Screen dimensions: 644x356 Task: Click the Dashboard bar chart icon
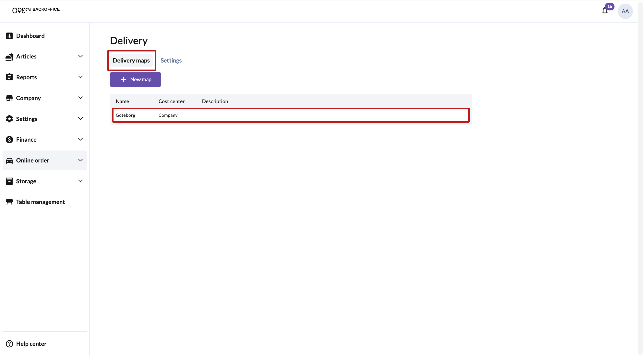click(10, 36)
